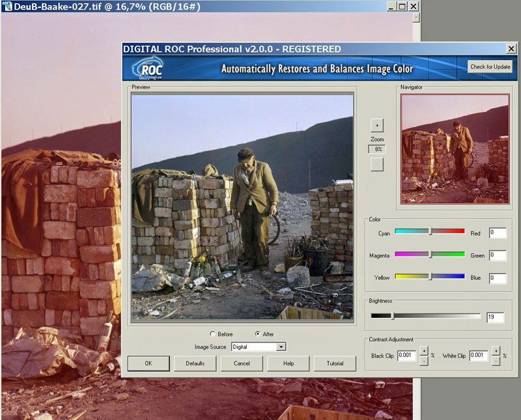The width and height of the screenshot is (521, 420).
Task: Click the zoom in plus button
Action: pyautogui.click(x=377, y=124)
